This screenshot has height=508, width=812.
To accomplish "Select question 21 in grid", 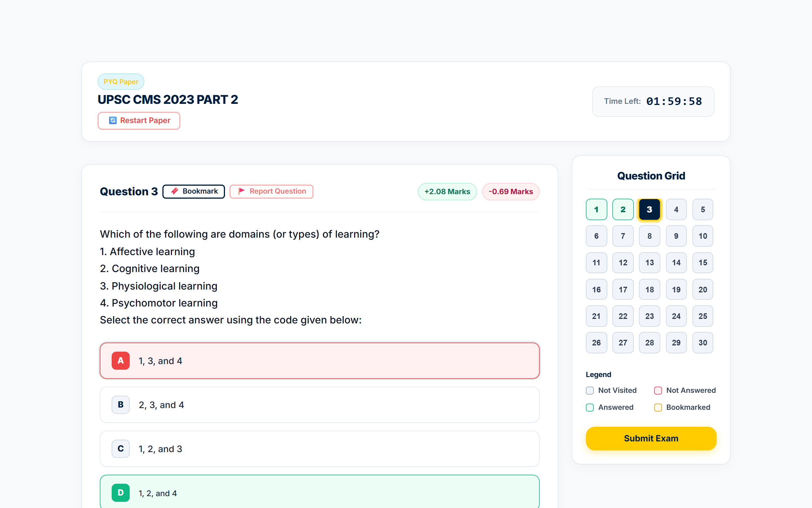I will pos(596,316).
